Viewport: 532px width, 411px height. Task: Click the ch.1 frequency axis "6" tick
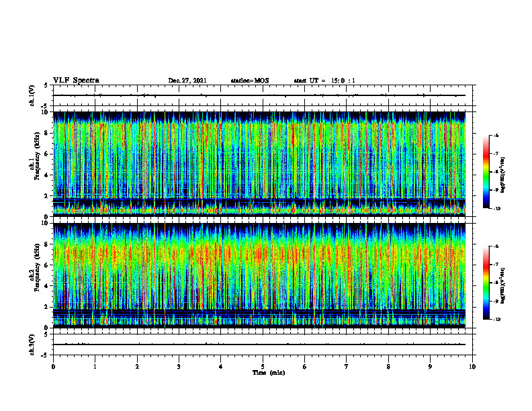47,154
